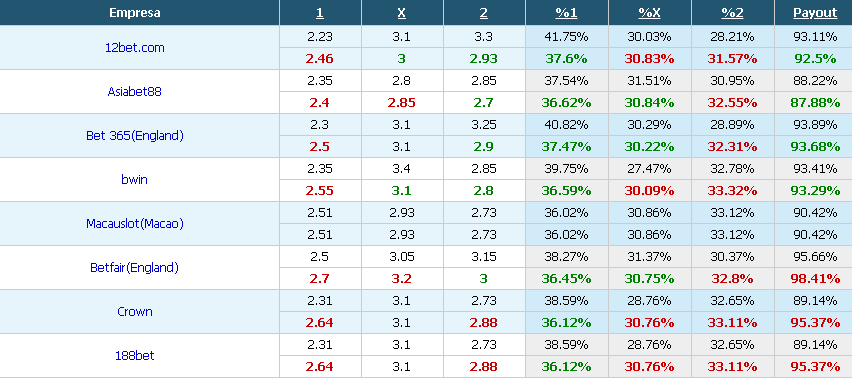Open the 12bet.com bookmaker link
The image size is (852, 378).
(x=134, y=48)
